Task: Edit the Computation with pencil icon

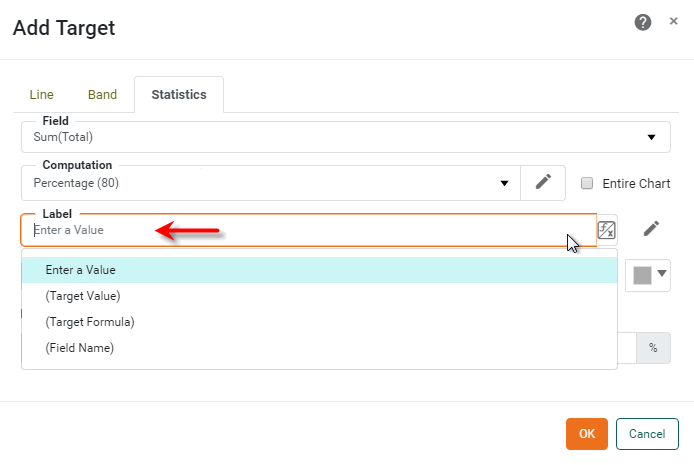Action: click(x=543, y=182)
